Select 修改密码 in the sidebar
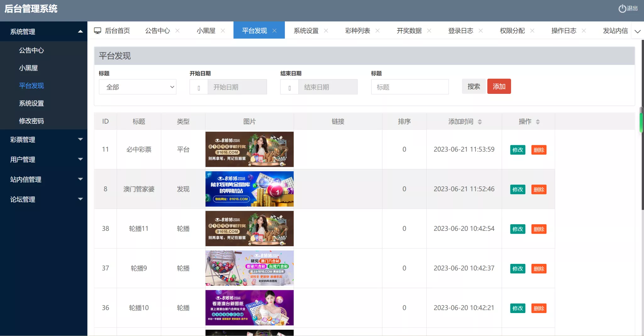Screen dimensions: 644x336 31,121
